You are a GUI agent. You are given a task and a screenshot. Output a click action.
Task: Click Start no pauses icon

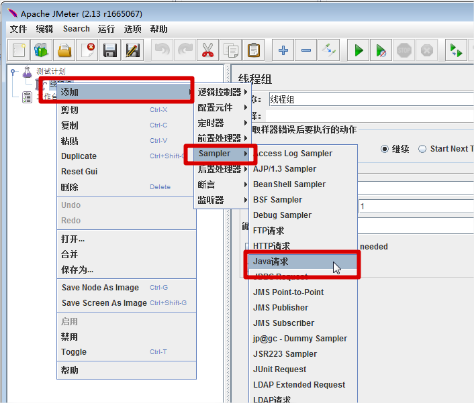(381, 51)
